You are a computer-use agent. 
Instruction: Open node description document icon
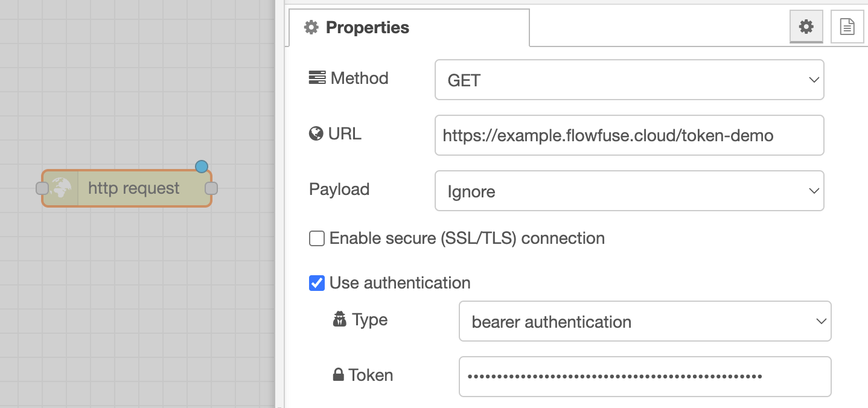tap(847, 27)
